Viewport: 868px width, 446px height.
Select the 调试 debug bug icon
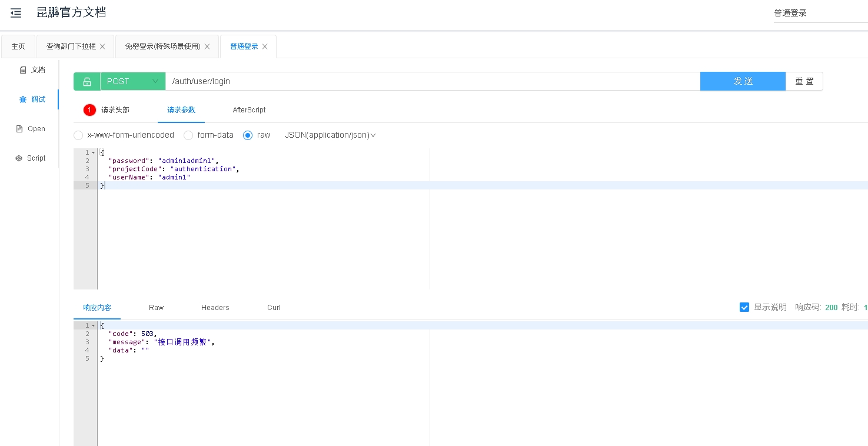tap(23, 99)
